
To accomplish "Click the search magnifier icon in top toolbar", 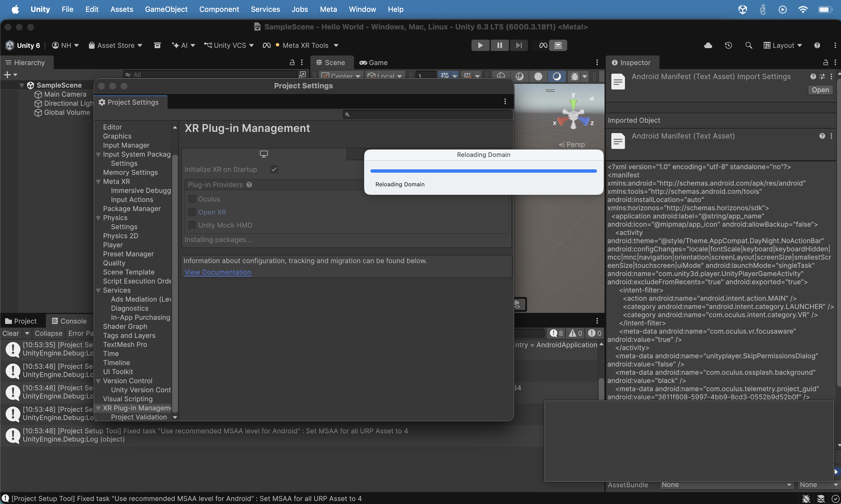I will tap(749, 45).
